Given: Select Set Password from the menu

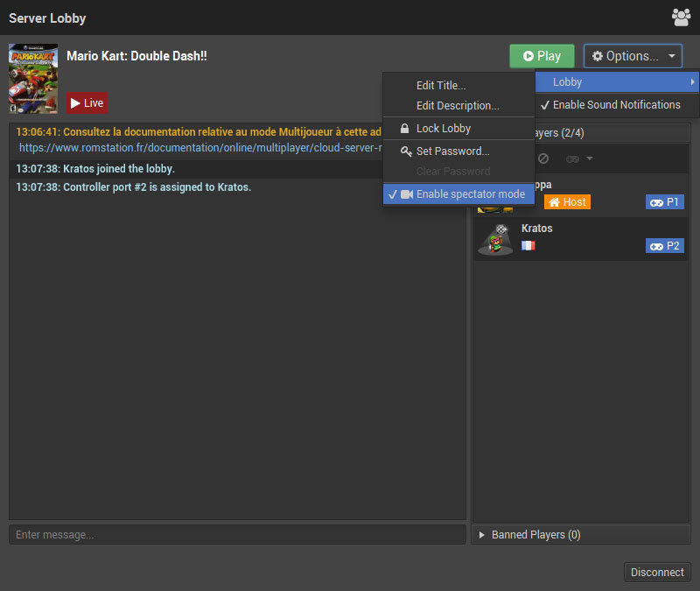Looking at the screenshot, I should [451, 151].
